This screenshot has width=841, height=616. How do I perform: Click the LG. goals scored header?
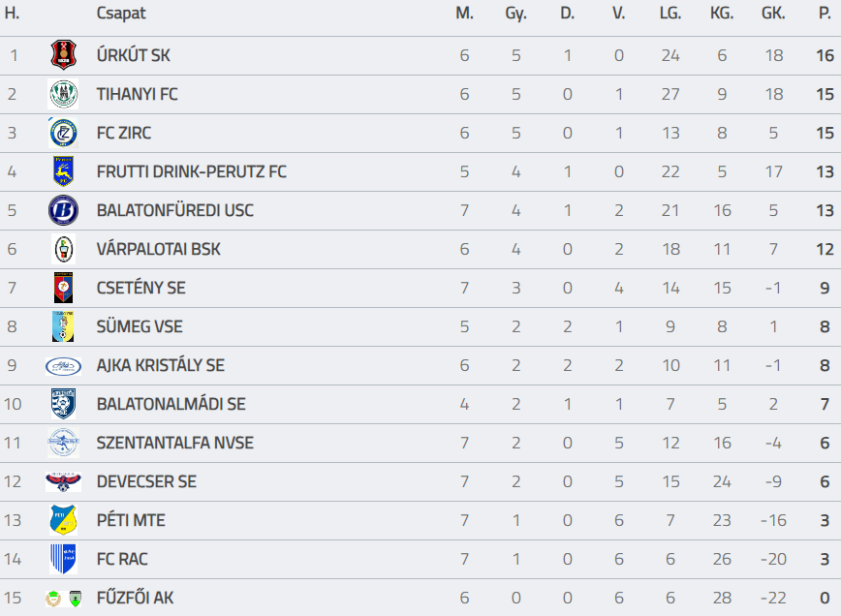[670, 14]
